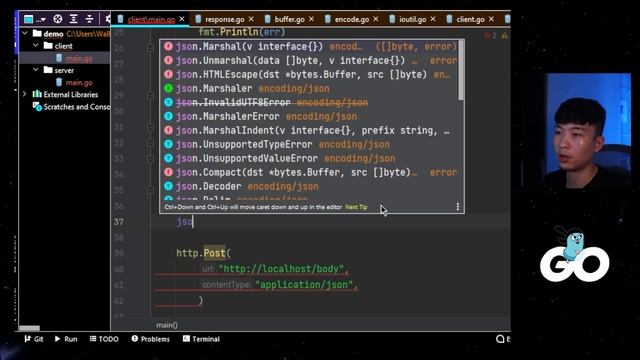Open the Terminal tool window
640x360 pixels.
click(201, 339)
